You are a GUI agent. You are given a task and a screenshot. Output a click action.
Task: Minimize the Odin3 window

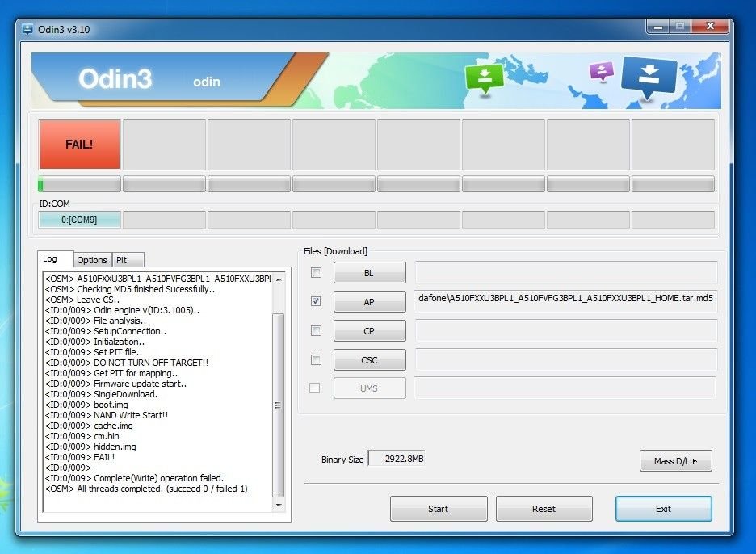[657, 27]
